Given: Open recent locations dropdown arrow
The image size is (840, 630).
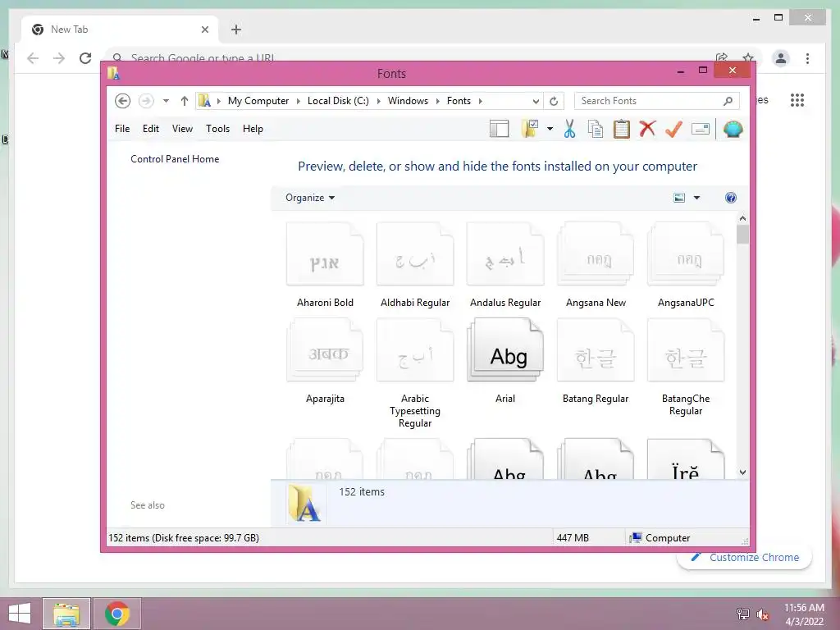Looking at the screenshot, I should [x=166, y=101].
